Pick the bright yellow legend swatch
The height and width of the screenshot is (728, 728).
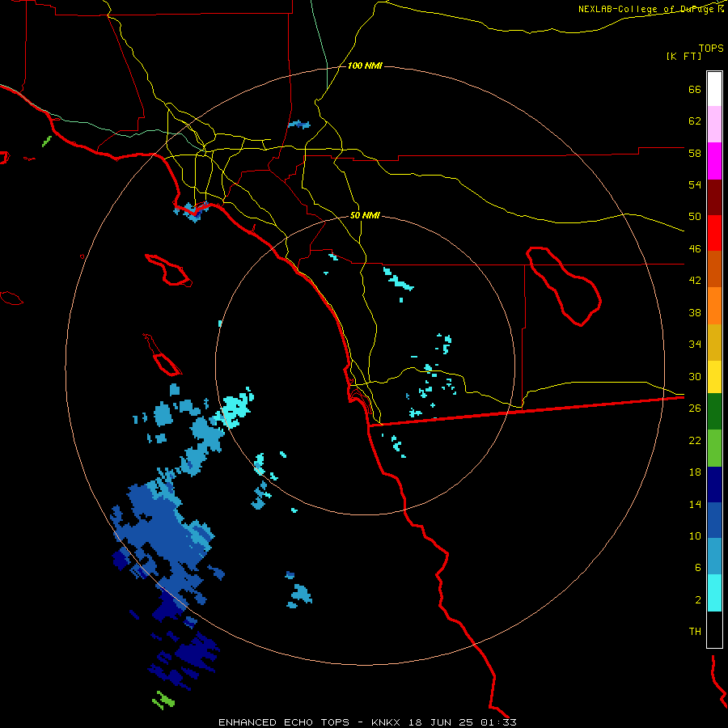coord(714,377)
